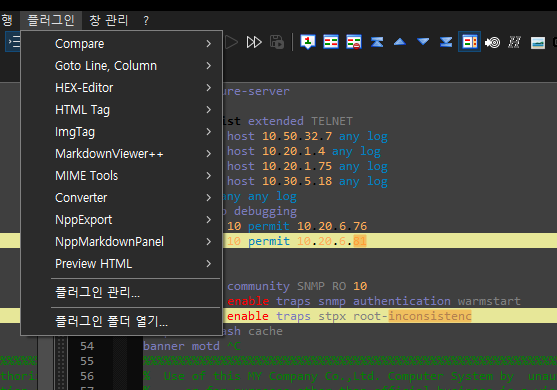
Task: Click the highlighted 'permit 10.20.6.81' line
Action: coord(297,241)
